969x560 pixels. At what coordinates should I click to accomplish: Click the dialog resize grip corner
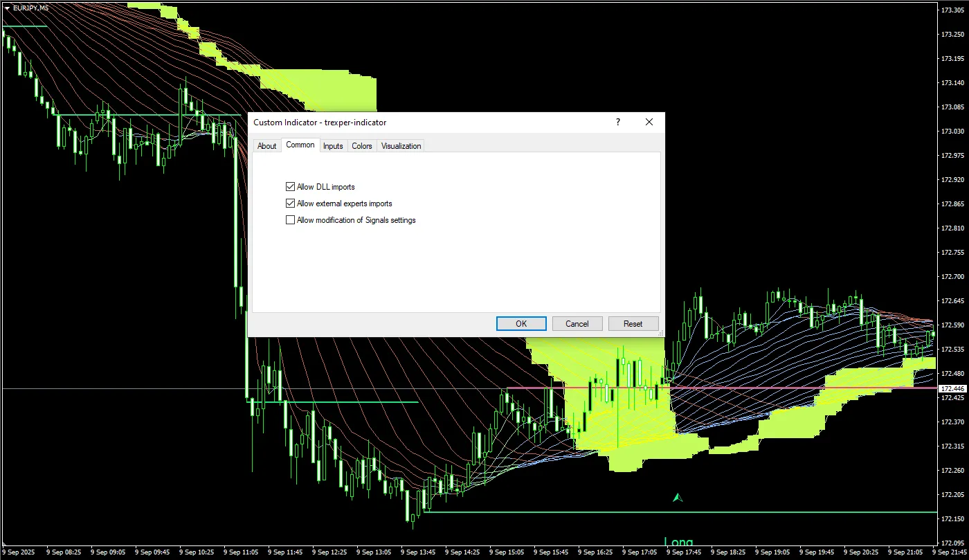660,333
